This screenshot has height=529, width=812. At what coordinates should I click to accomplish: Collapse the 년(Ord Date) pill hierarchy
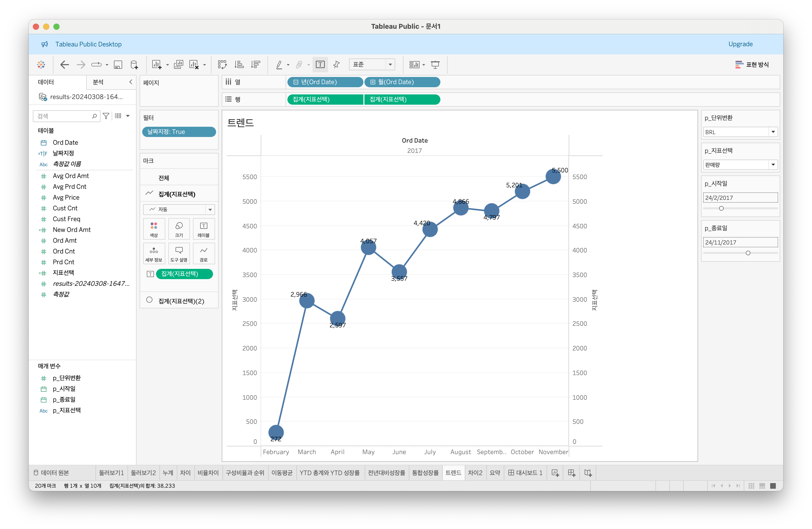(296, 82)
